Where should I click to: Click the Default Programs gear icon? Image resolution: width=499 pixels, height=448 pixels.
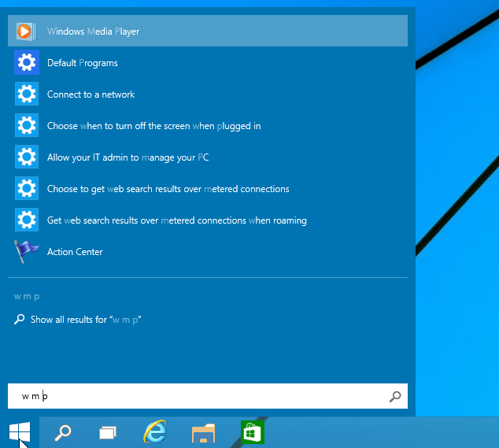point(27,63)
